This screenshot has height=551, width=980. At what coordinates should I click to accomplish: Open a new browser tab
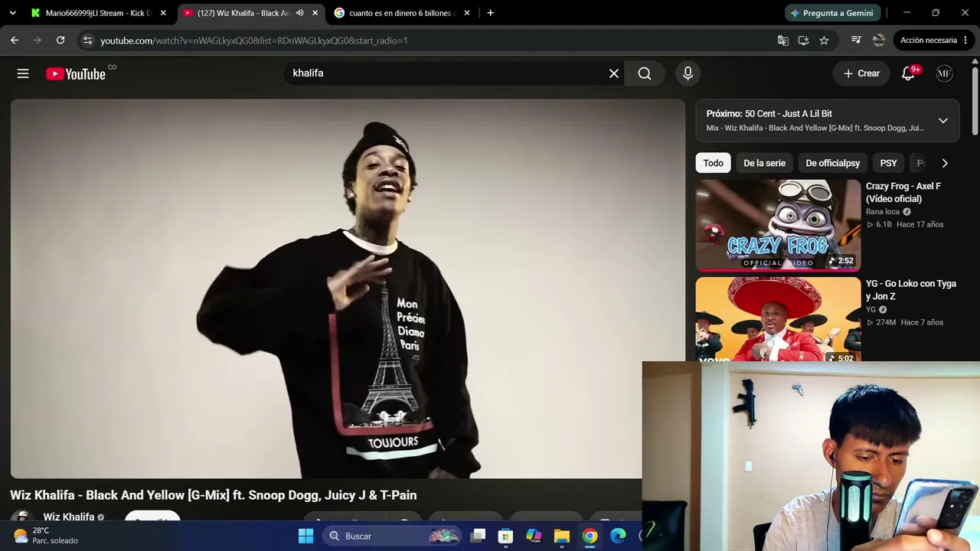click(490, 13)
